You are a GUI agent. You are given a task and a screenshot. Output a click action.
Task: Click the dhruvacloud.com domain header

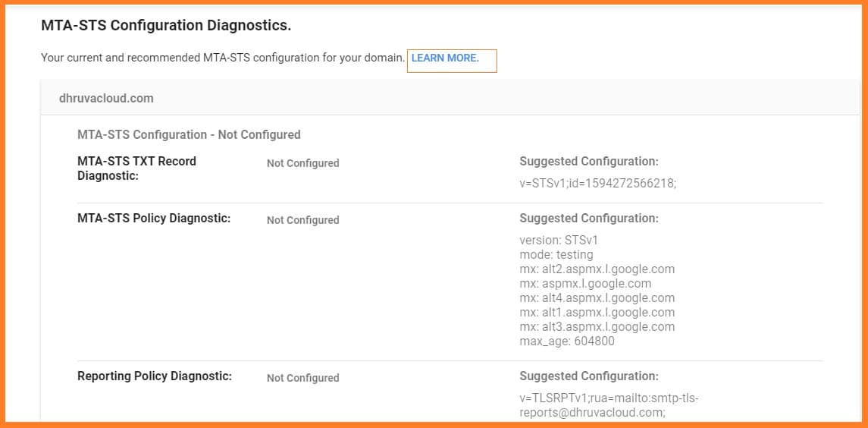pyautogui.click(x=106, y=98)
